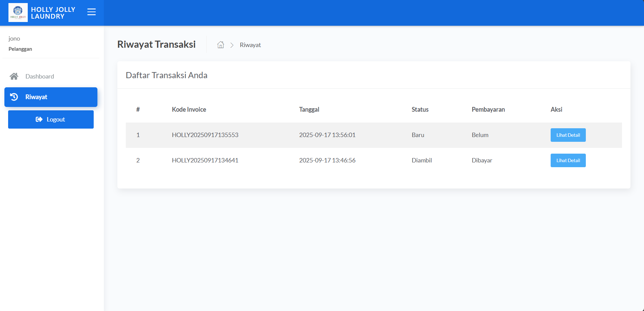Click the breadcrumb chevron separator
The height and width of the screenshot is (311, 644).
click(232, 45)
